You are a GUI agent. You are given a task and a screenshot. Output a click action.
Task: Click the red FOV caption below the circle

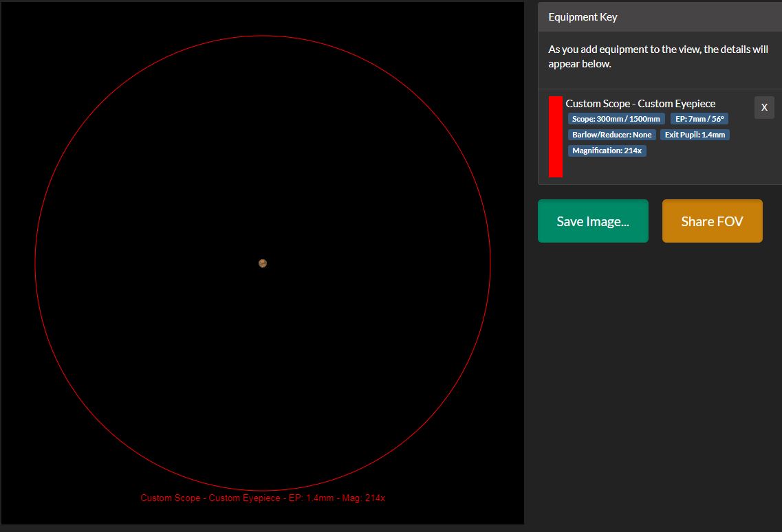click(x=263, y=498)
